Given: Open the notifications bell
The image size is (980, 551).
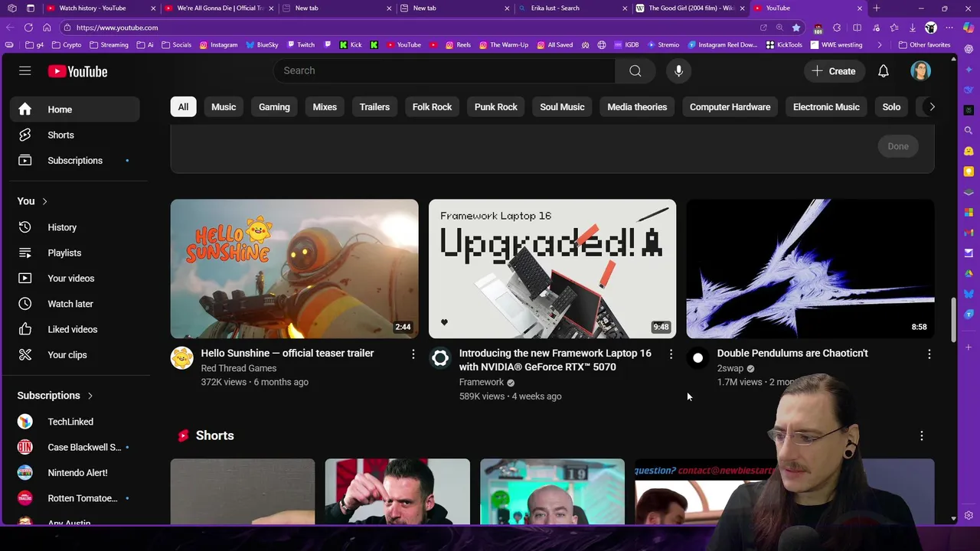Looking at the screenshot, I should [x=883, y=71].
